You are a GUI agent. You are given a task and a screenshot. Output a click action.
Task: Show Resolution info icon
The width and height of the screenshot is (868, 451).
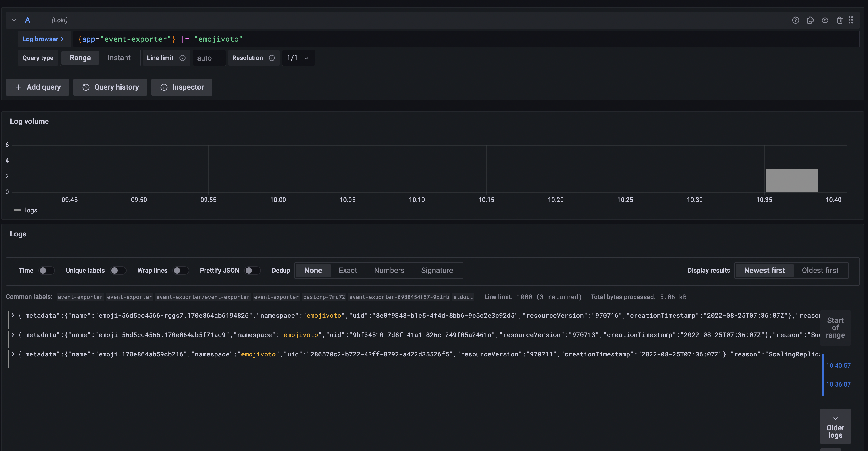(x=272, y=58)
